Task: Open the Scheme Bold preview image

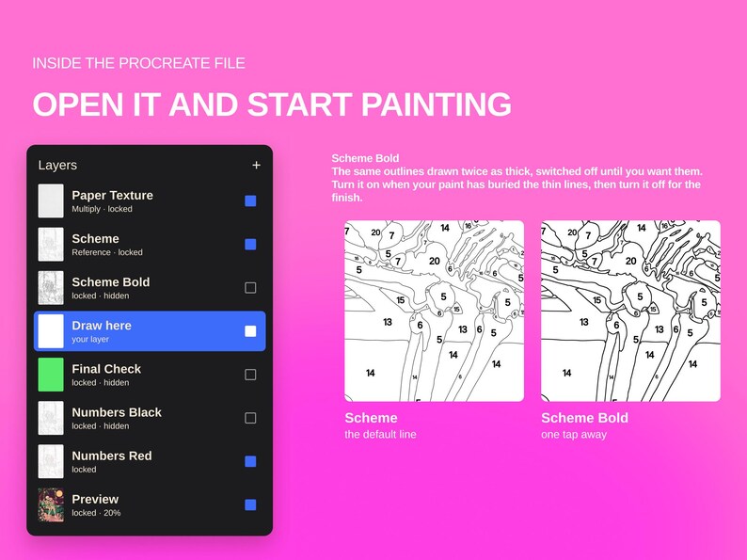Action: point(630,311)
